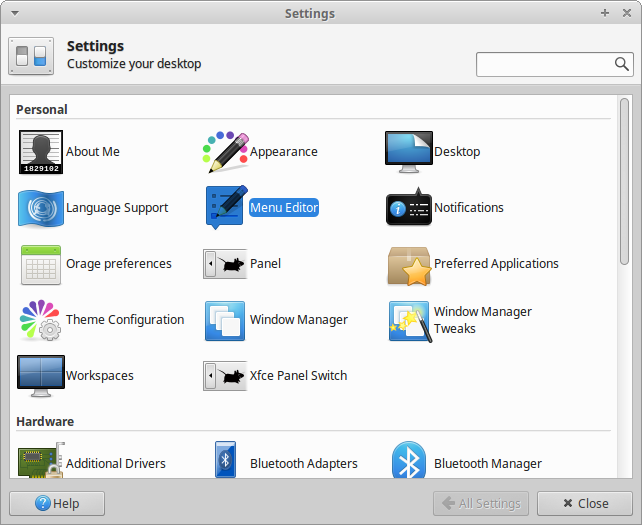Open Orage preferences calendar icon

(41, 264)
